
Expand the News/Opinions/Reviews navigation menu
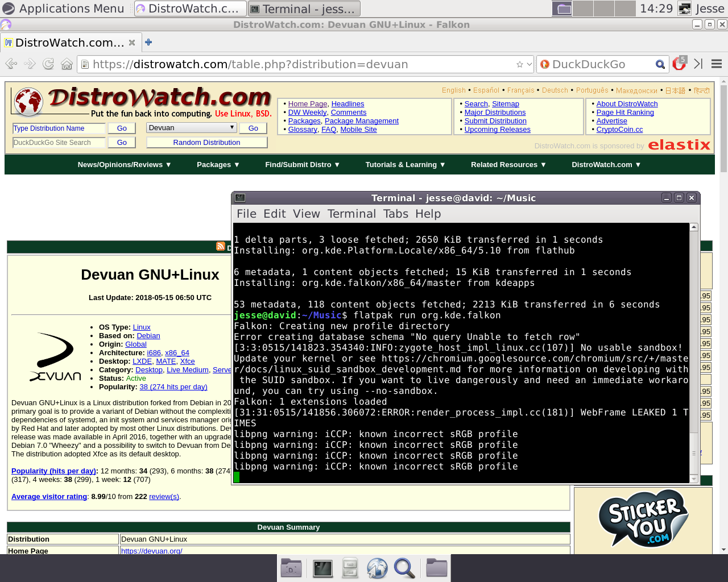pyautogui.click(x=125, y=165)
